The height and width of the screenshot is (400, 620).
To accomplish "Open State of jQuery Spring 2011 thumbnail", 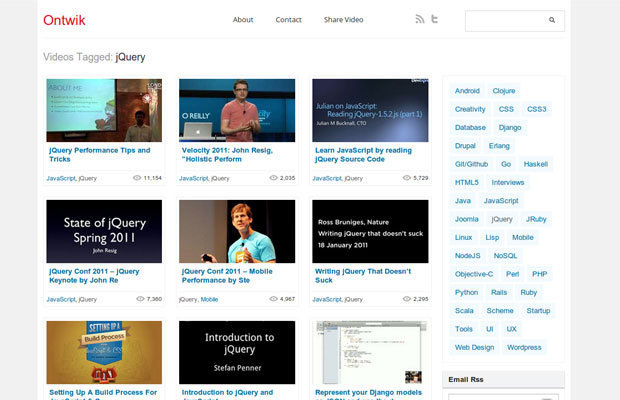I will tap(104, 231).
